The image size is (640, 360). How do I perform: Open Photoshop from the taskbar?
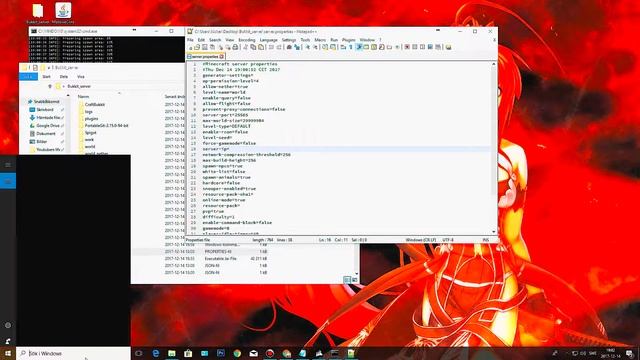[221, 353]
